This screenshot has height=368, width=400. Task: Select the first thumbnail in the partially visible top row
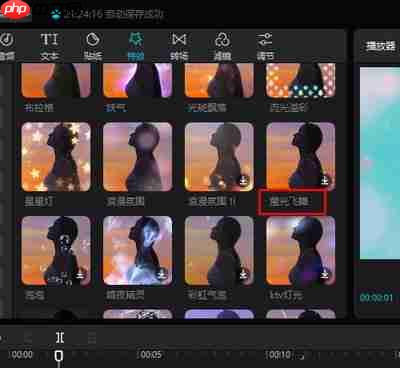[56, 80]
